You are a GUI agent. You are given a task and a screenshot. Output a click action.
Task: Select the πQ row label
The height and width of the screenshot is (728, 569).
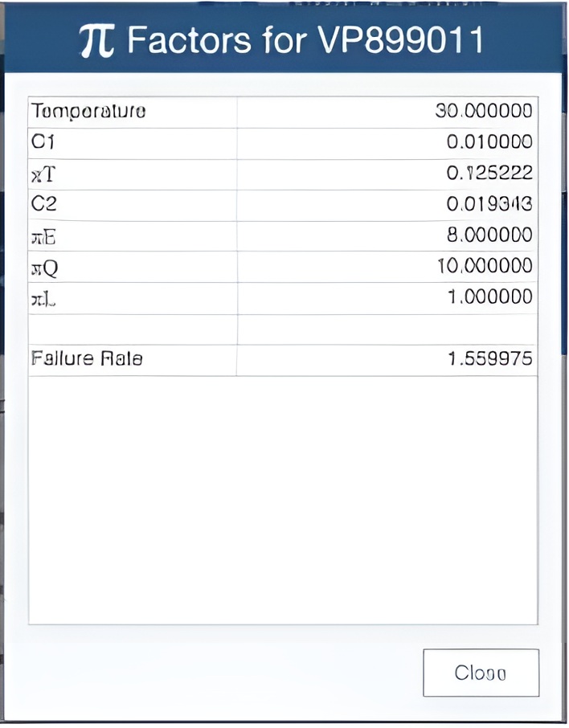click(44, 268)
